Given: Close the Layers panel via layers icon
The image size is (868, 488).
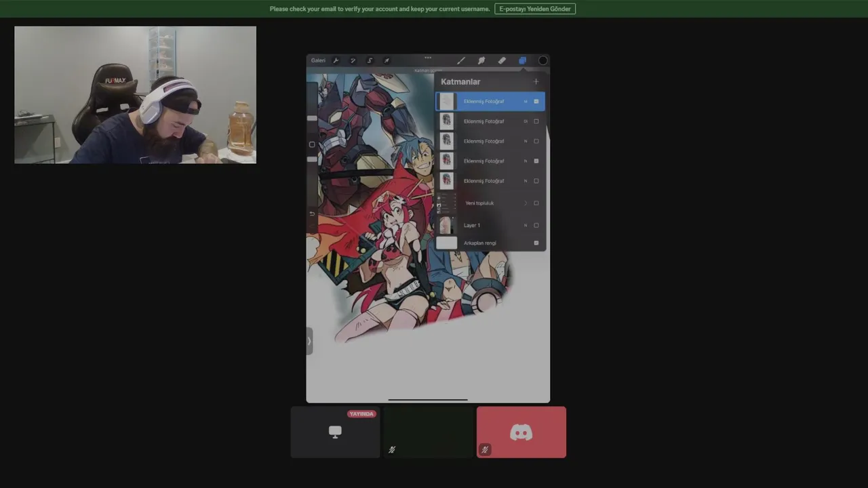Looking at the screenshot, I should [522, 60].
